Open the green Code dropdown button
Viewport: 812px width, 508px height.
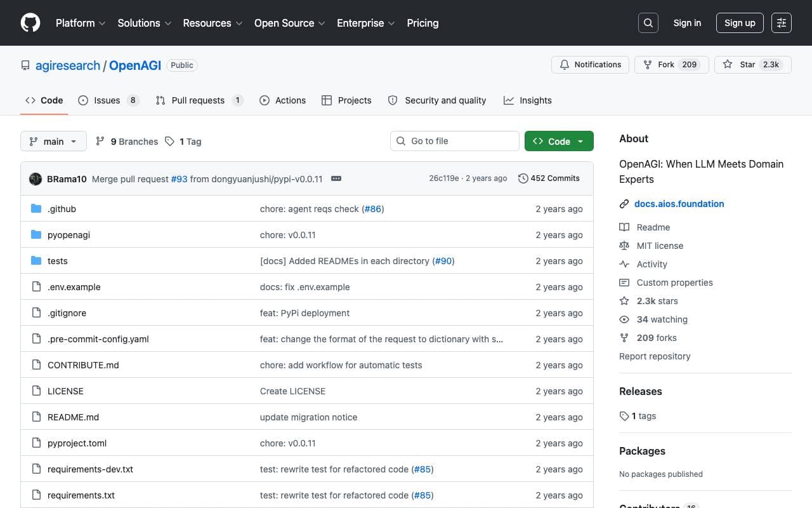point(559,141)
